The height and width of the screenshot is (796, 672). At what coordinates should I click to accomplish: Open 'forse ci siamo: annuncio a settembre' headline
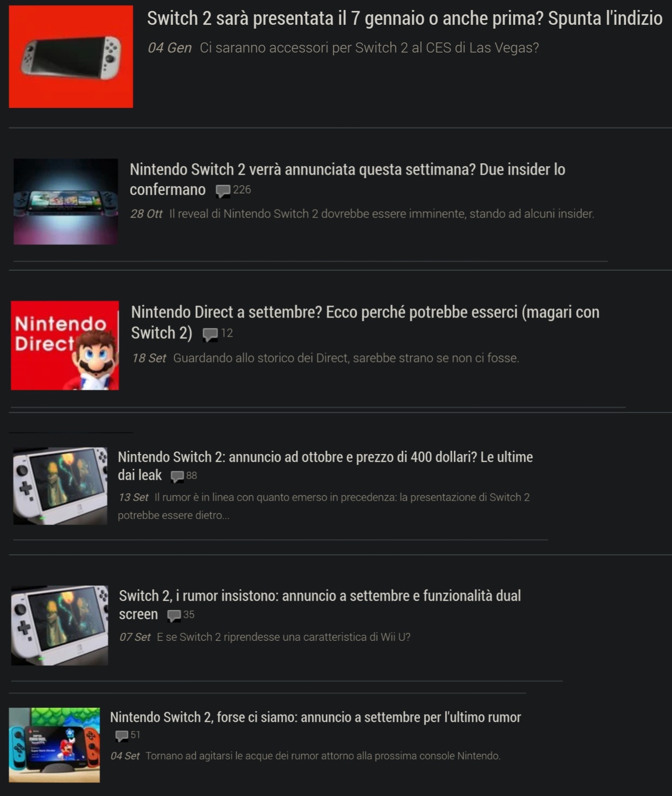coord(315,717)
